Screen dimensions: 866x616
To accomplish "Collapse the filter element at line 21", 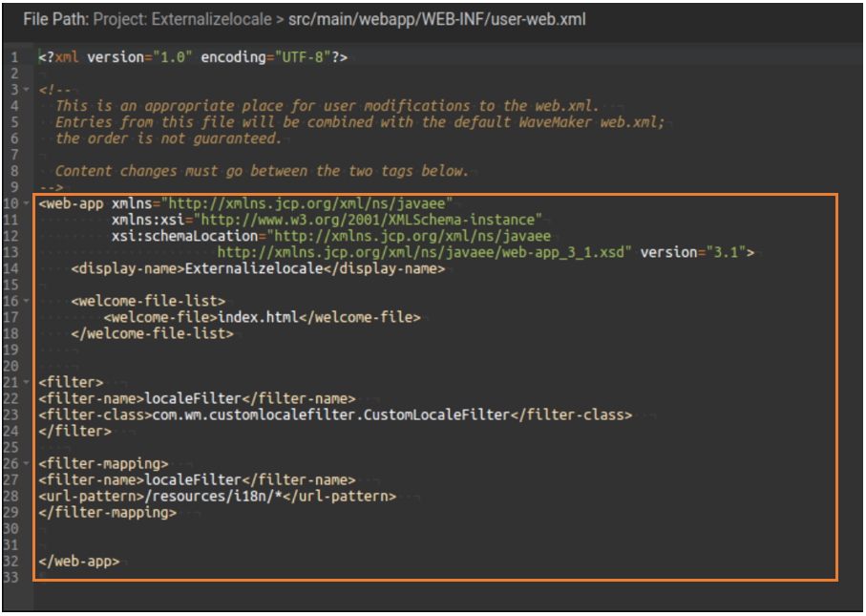I will [x=28, y=382].
